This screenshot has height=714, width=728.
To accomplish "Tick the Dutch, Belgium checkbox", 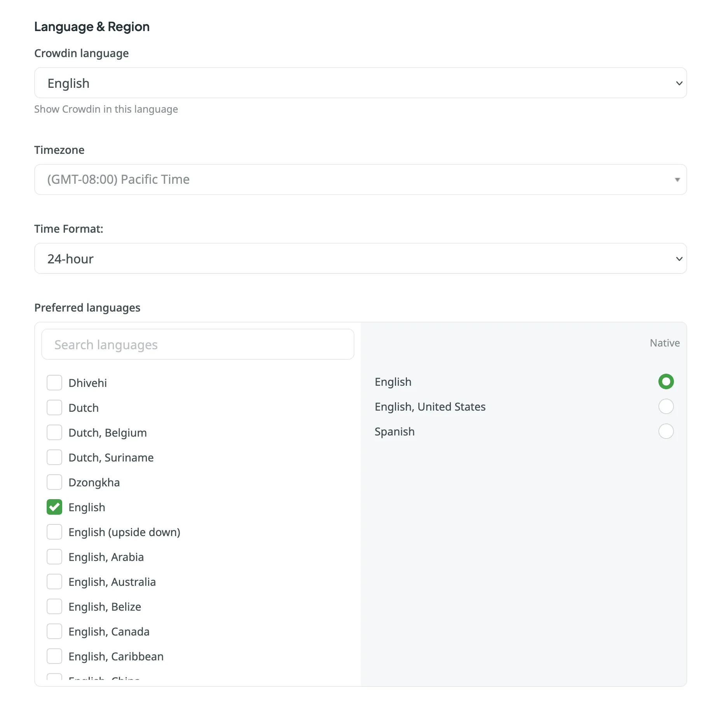I will click(54, 433).
